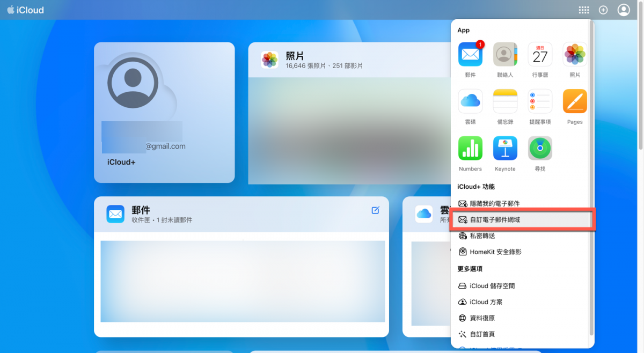Open the Pages app icon
Viewport: 644px width, 353px height.
pyautogui.click(x=575, y=101)
